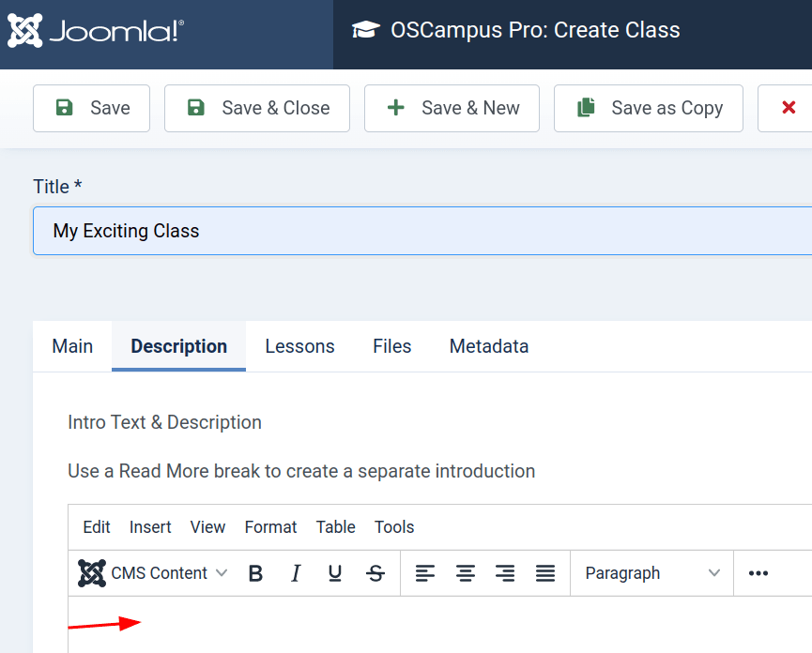Click the Save & New button

click(x=452, y=108)
